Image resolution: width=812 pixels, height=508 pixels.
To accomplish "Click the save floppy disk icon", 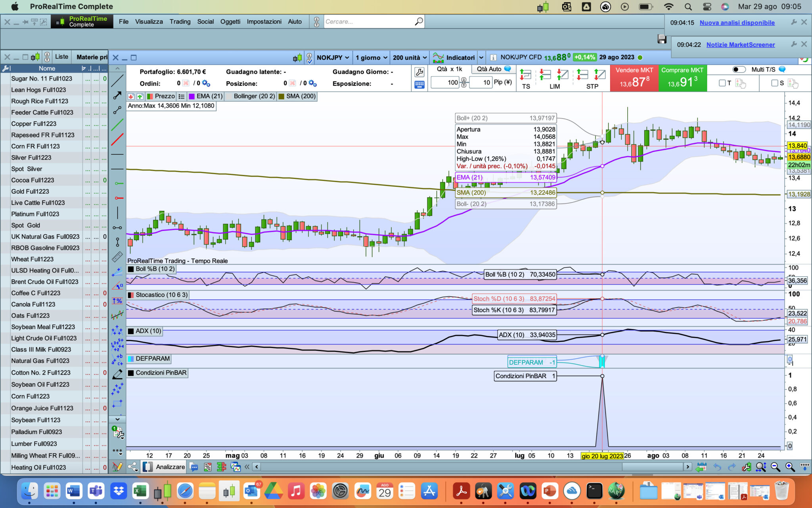I will pos(661,39).
